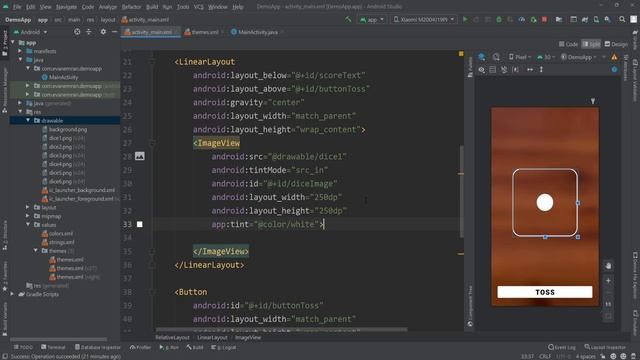
Task: Open the Build menu
Action: 152,7
